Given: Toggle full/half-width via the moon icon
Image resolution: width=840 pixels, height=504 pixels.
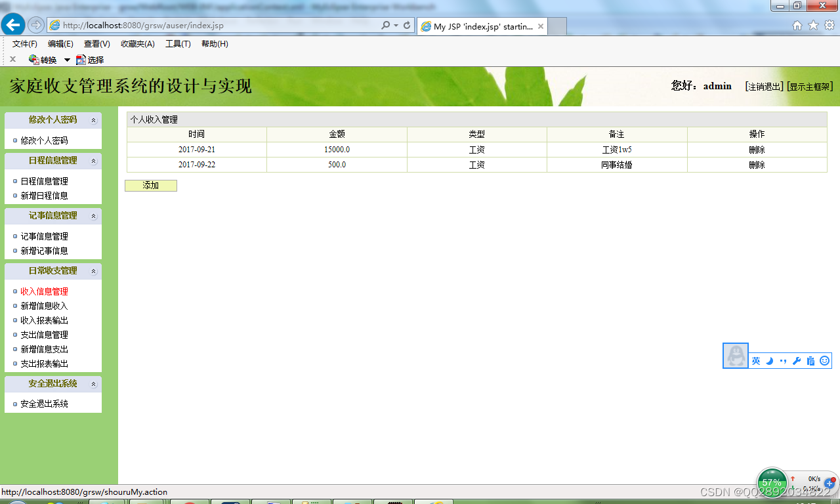Looking at the screenshot, I should coord(769,360).
